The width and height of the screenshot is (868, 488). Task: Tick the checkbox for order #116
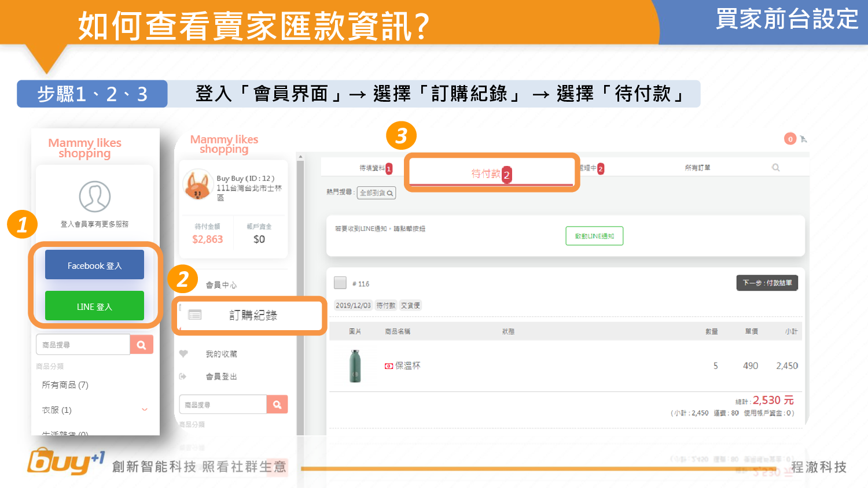click(340, 283)
